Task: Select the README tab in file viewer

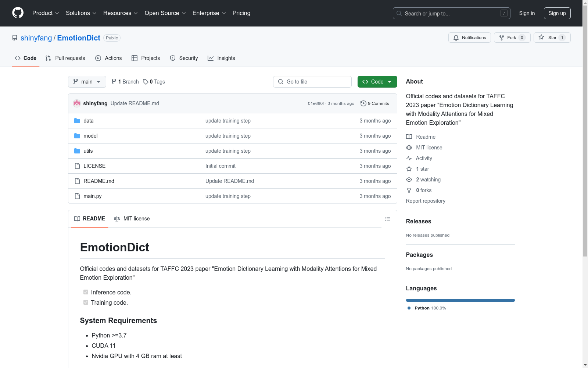Action: pyautogui.click(x=90, y=219)
